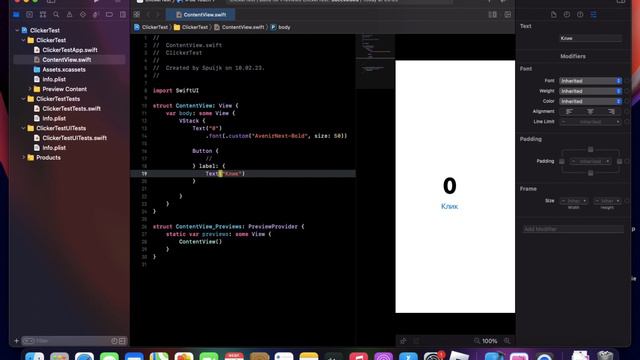The image size is (640, 360).
Task: Open the Line Limit stepper field
Action: pyautogui.click(x=591, y=122)
